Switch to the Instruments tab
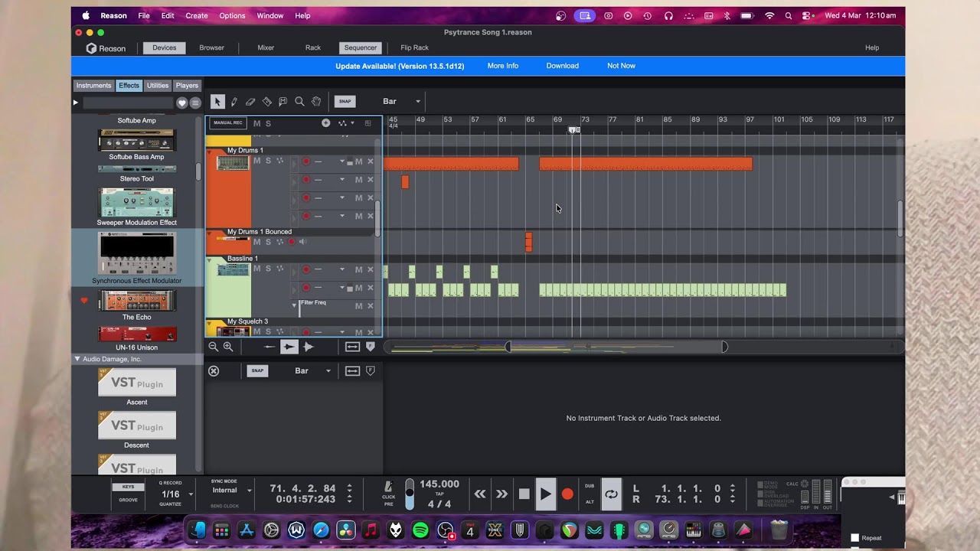The image size is (980, 551). click(93, 86)
